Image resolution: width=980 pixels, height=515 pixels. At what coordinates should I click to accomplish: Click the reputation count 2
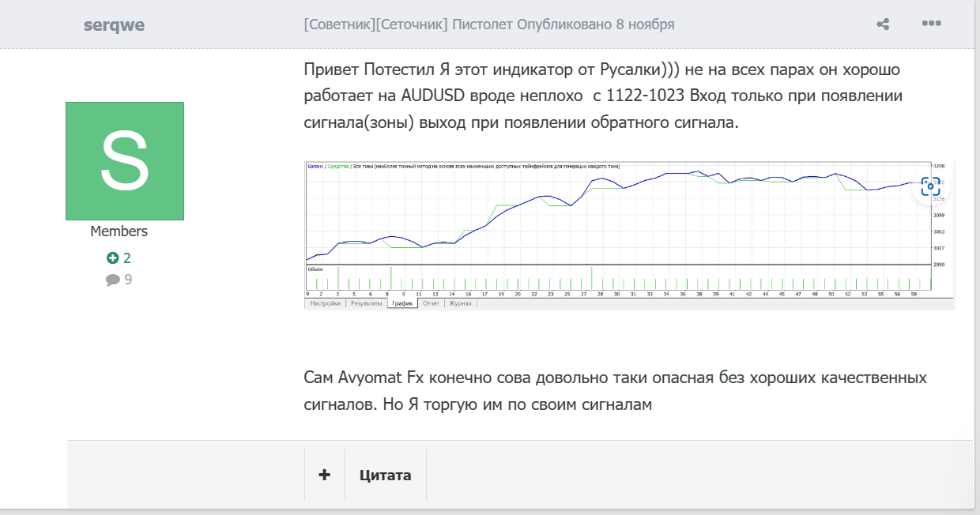click(126, 258)
